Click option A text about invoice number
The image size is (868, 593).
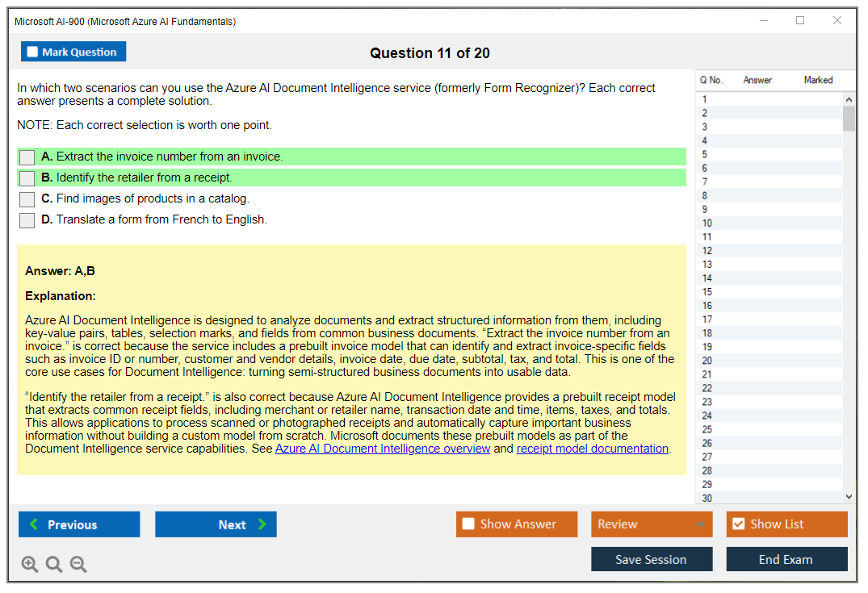[170, 157]
